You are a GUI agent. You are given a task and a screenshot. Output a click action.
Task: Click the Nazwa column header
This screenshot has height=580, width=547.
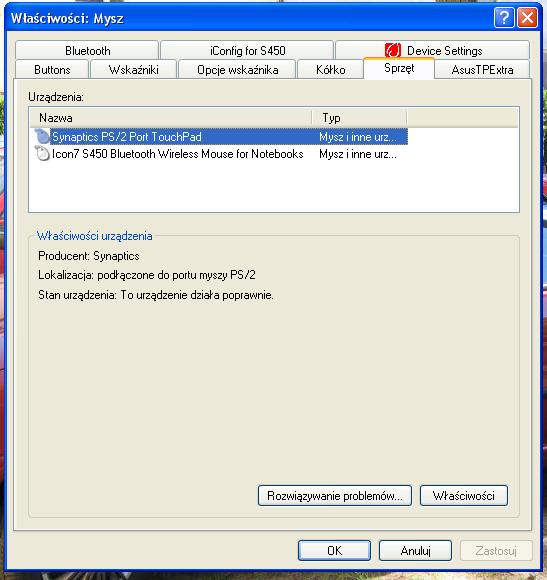click(171, 118)
